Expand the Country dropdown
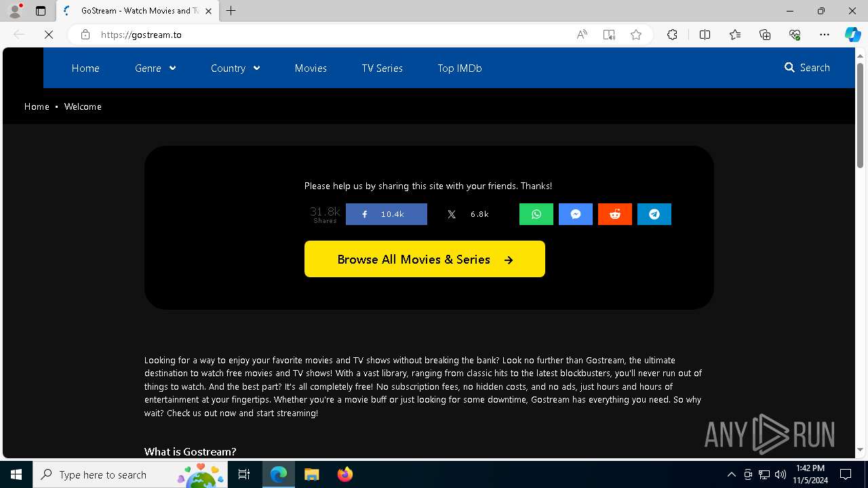This screenshot has width=868, height=488. 235,68
